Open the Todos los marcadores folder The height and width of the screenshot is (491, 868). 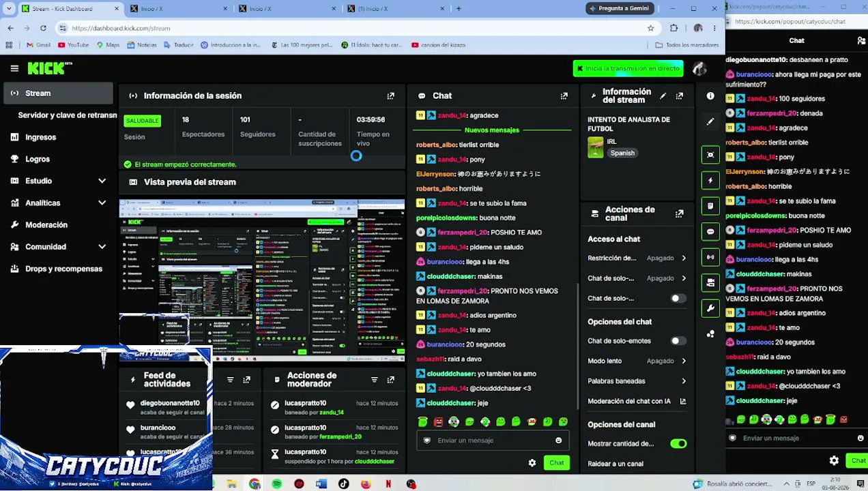pyautogui.click(x=686, y=45)
